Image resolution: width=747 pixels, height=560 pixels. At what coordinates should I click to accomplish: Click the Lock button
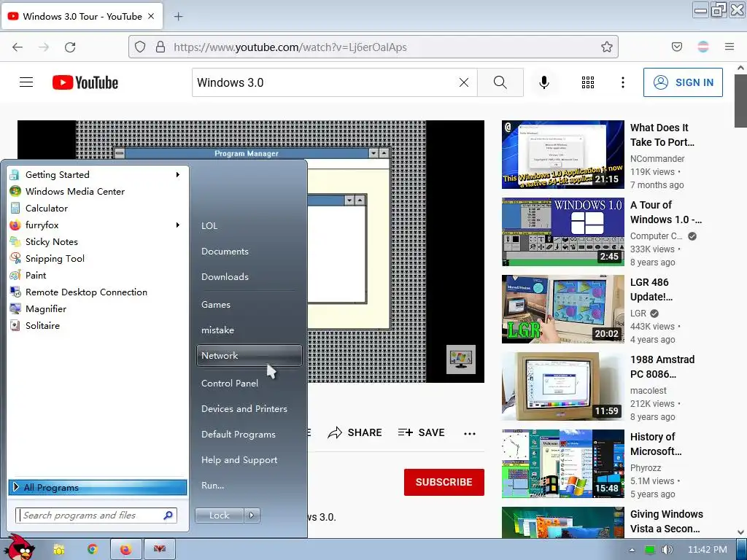[219, 516]
